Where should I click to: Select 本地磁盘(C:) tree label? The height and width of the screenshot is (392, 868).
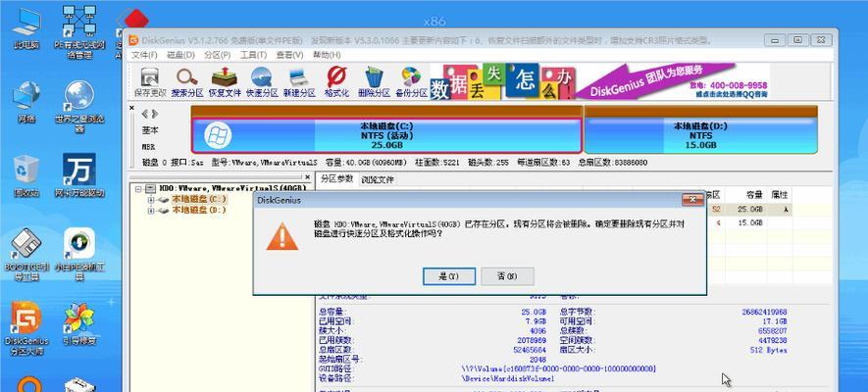pos(199,199)
